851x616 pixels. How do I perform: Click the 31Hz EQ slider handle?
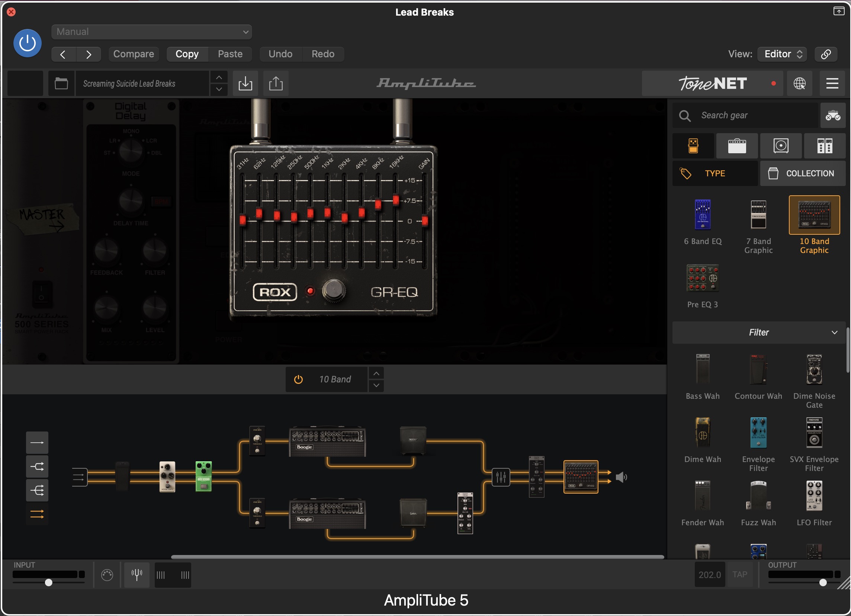pos(243,220)
